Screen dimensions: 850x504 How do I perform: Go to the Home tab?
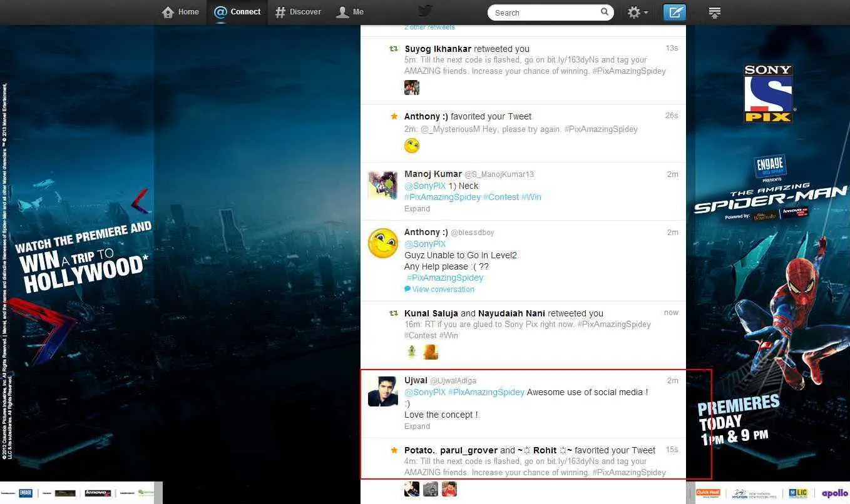click(x=180, y=12)
